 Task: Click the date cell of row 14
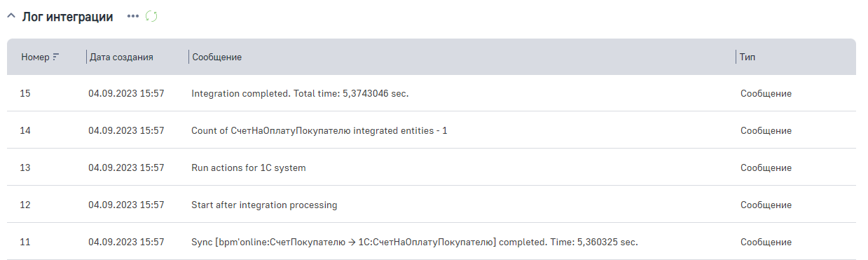(126, 130)
